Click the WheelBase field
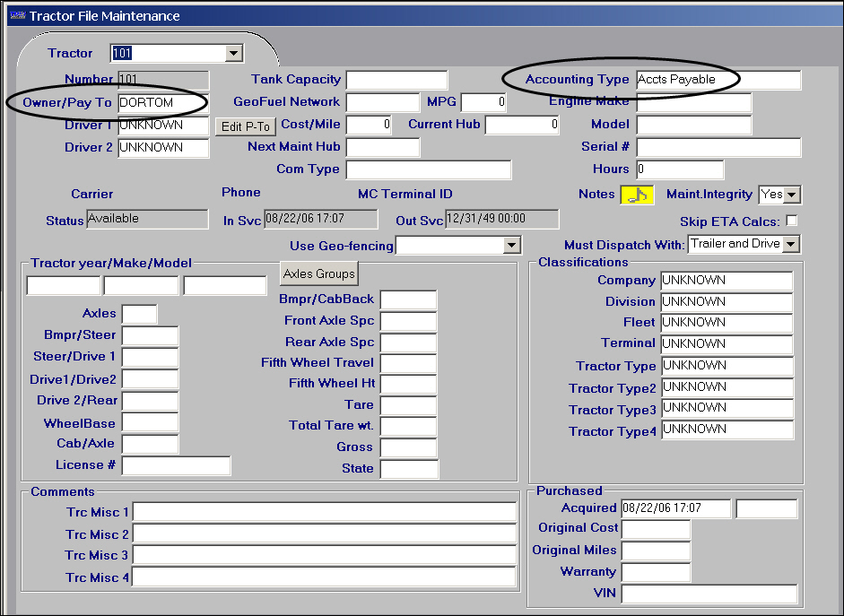The width and height of the screenshot is (844, 616). pyautogui.click(x=150, y=423)
